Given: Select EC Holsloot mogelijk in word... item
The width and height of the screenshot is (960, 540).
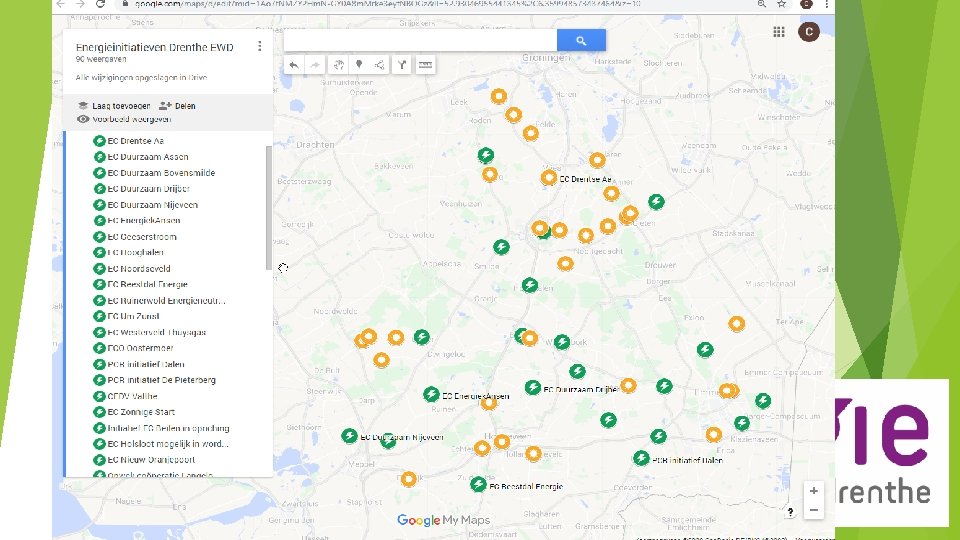Looking at the screenshot, I should (167, 444).
